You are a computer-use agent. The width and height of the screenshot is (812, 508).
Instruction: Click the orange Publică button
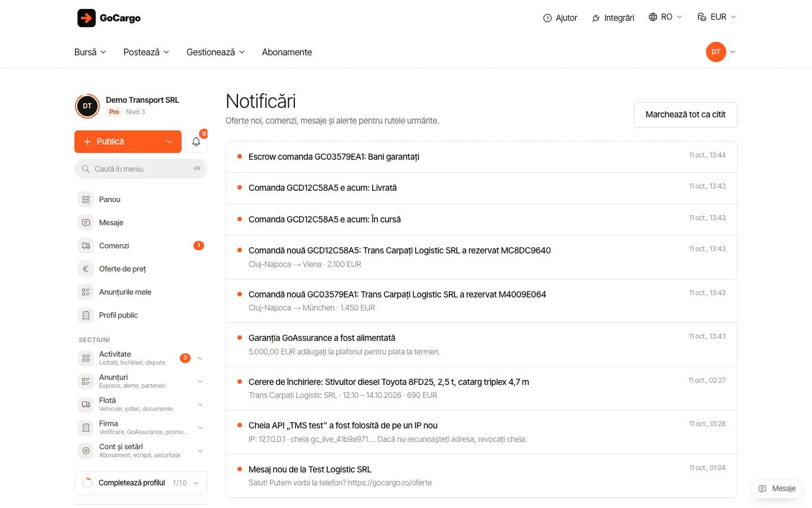[x=128, y=142]
